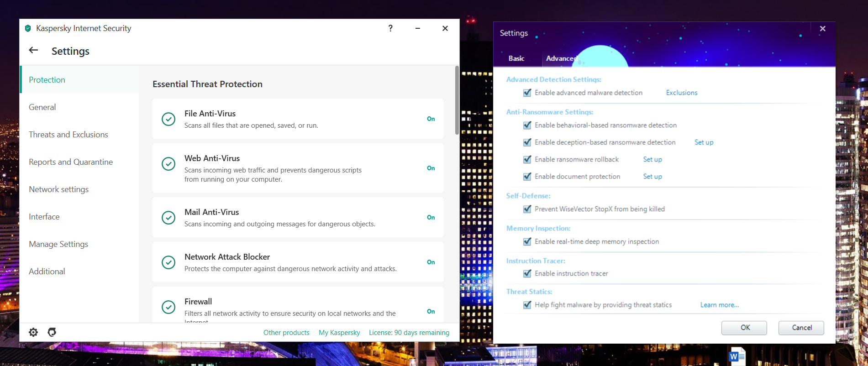The image size is (868, 366).
Task: Open Network settings section
Action: [79, 189]
